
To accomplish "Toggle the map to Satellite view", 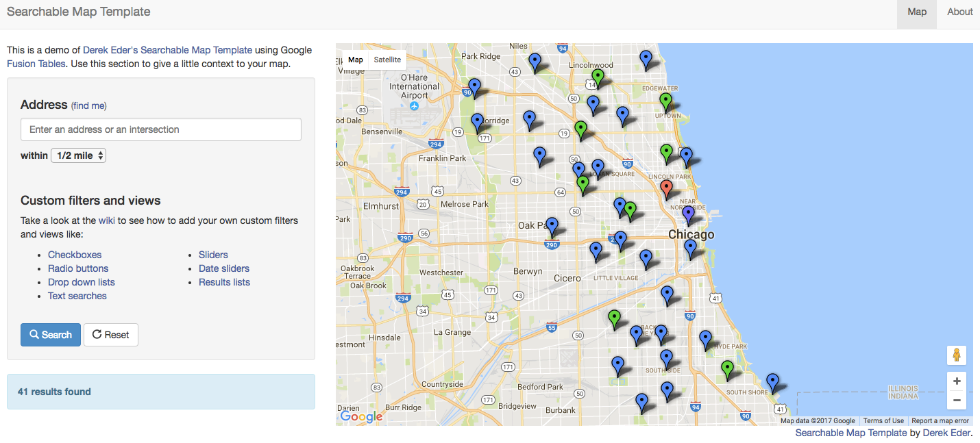I will click(x=387, y=60).
